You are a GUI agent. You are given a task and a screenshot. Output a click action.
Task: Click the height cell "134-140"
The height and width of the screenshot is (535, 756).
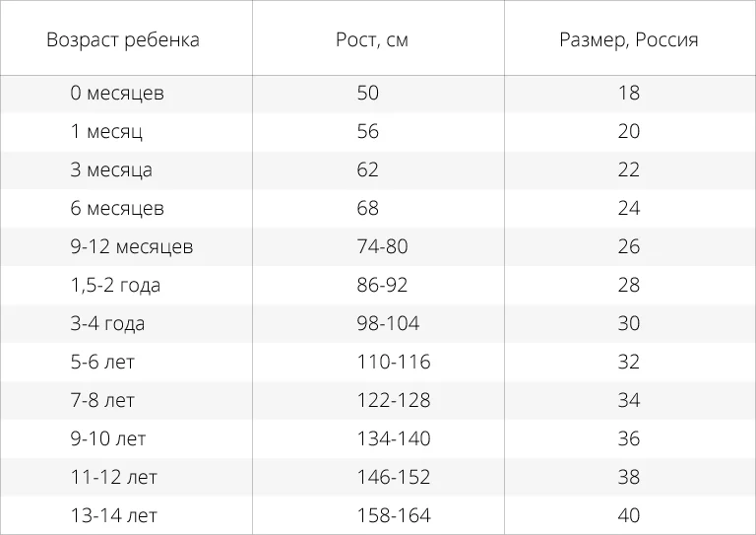pos(394,439)
